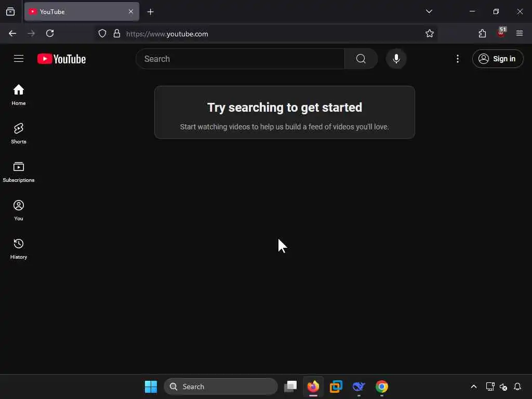
Task: Close the YouTube tab
Action: pyautogui.click(x=131, y=11)
